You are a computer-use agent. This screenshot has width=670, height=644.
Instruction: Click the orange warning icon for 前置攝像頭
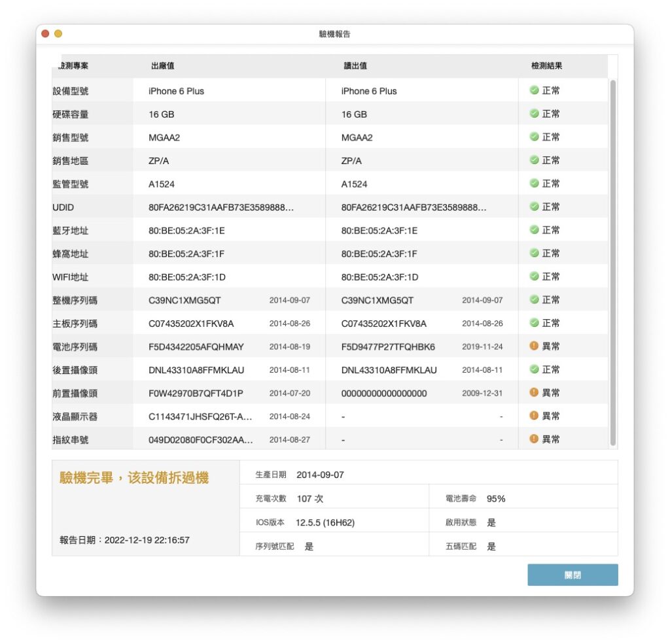(x=534, y=392)
